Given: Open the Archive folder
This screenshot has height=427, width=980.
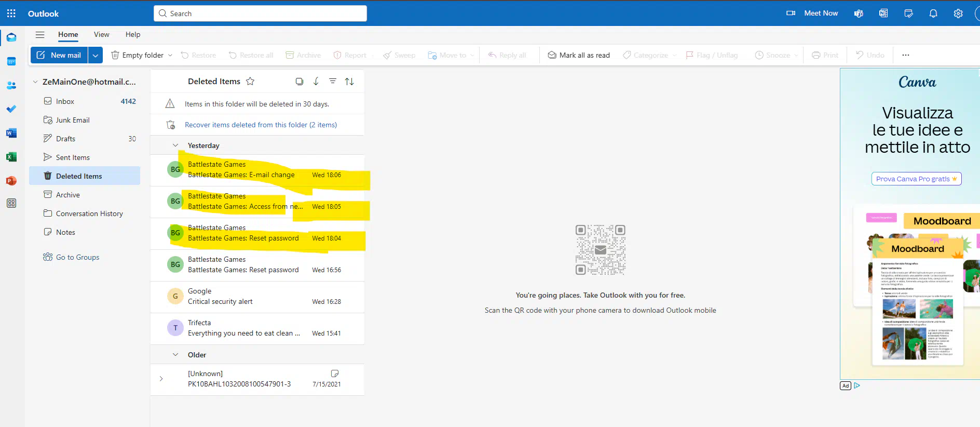Looking at the screenshot, I should point(85,195).
